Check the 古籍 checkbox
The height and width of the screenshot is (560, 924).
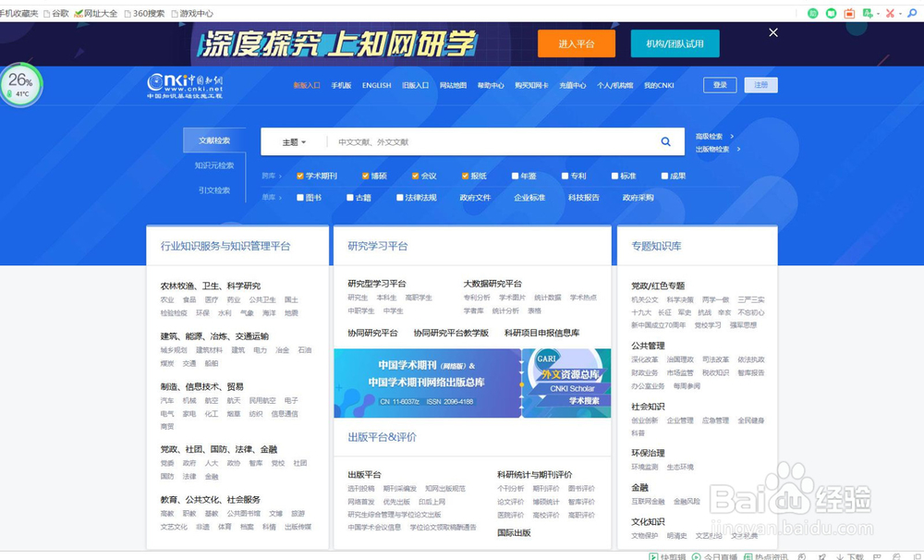pyautogui.click(x=350, y=198)
